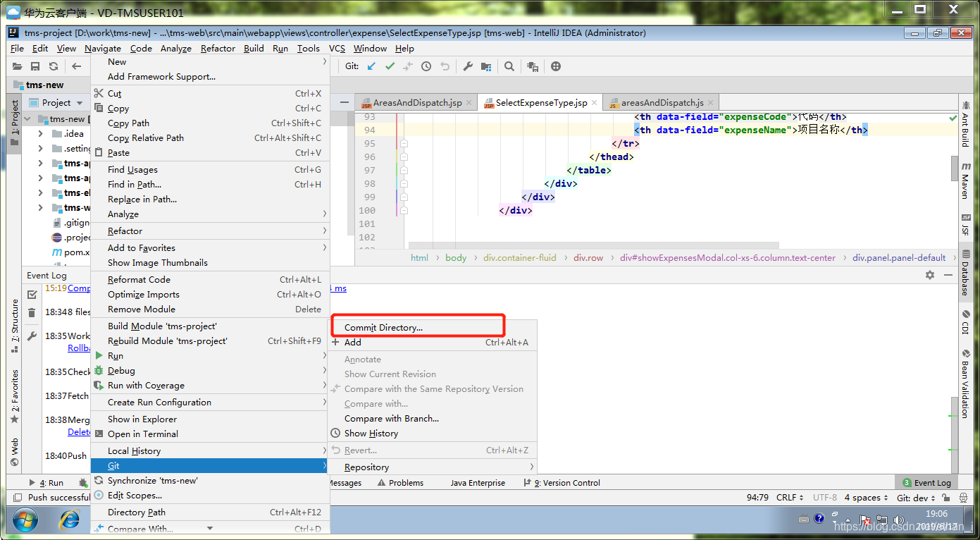Open the CRLF line separator selector
This screenshot has width=980, height=540.
pos(790,498)
